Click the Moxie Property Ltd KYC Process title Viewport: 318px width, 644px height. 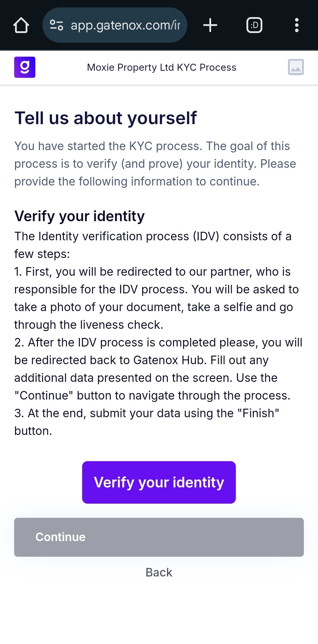click(162, 68)
